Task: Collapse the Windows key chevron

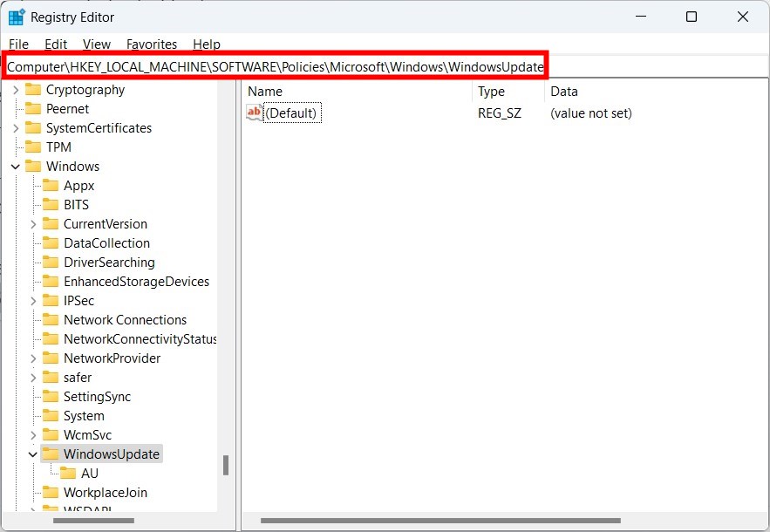Action: click(14, 166)
